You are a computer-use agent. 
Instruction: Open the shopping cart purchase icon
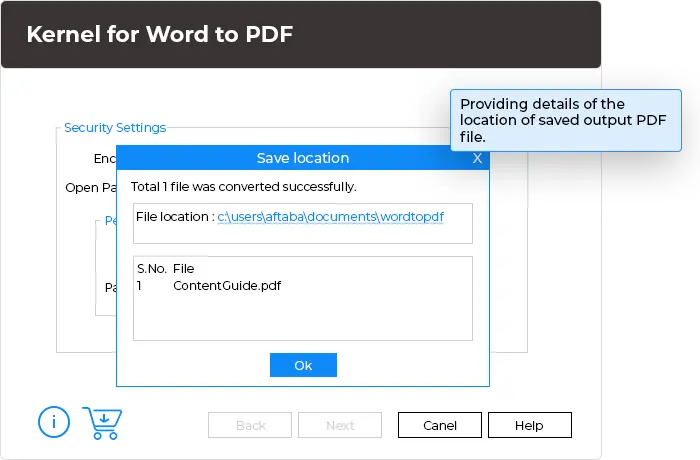pos(103,422)
